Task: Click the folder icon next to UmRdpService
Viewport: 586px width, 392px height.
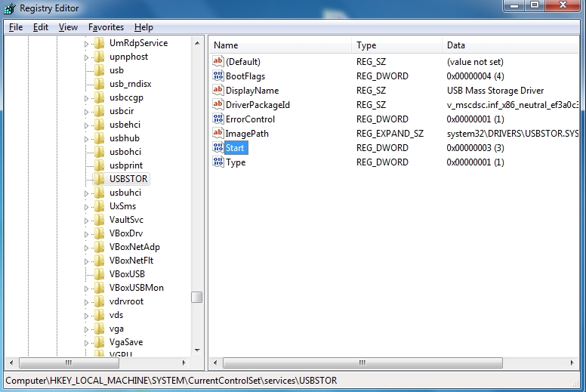Action: (99, 43)
